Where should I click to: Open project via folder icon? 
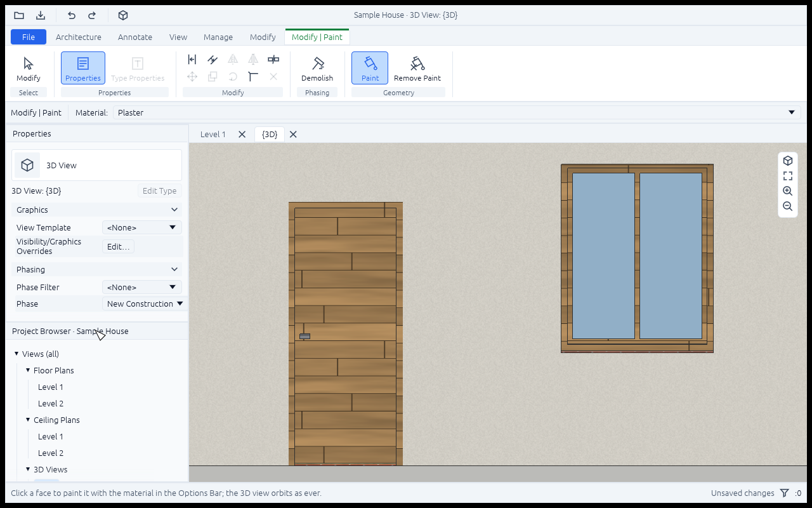point(19,15)
